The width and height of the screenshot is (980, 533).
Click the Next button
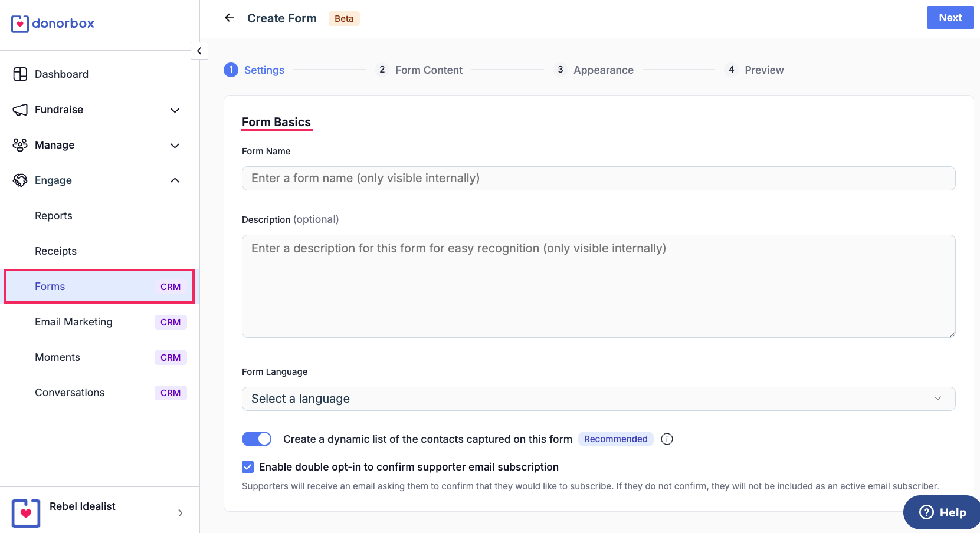950,18
